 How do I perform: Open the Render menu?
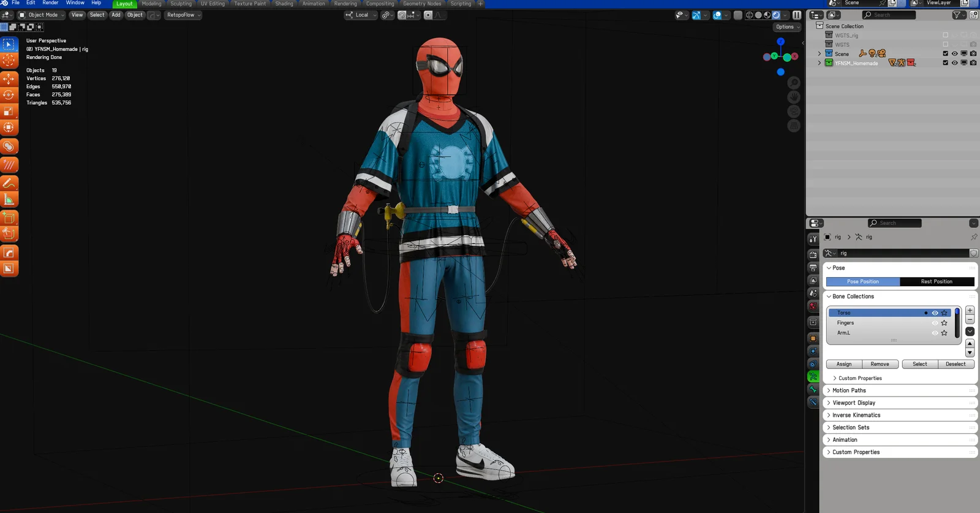[50, 3]
